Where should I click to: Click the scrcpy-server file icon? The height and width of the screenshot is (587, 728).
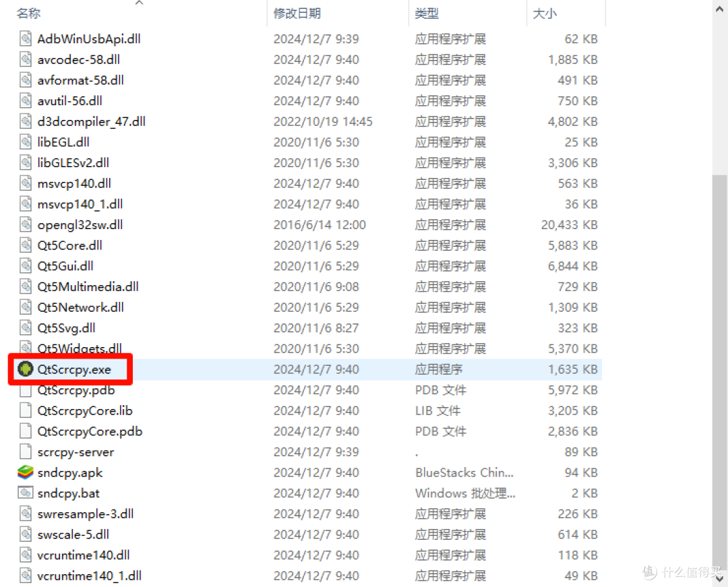[26, 452]
